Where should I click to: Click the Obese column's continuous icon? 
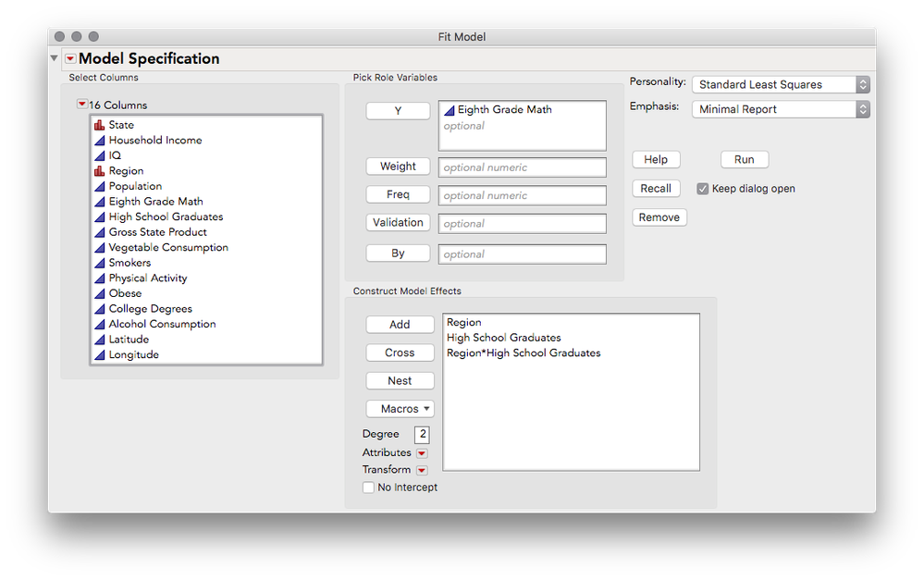[100, 293]
